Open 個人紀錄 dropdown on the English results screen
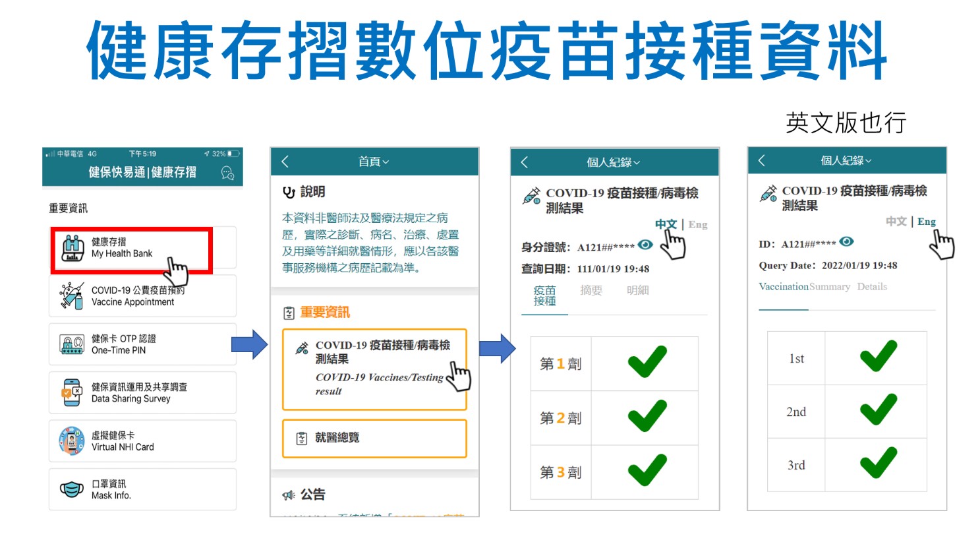This screenshot has height=552, width=980. 846,161
